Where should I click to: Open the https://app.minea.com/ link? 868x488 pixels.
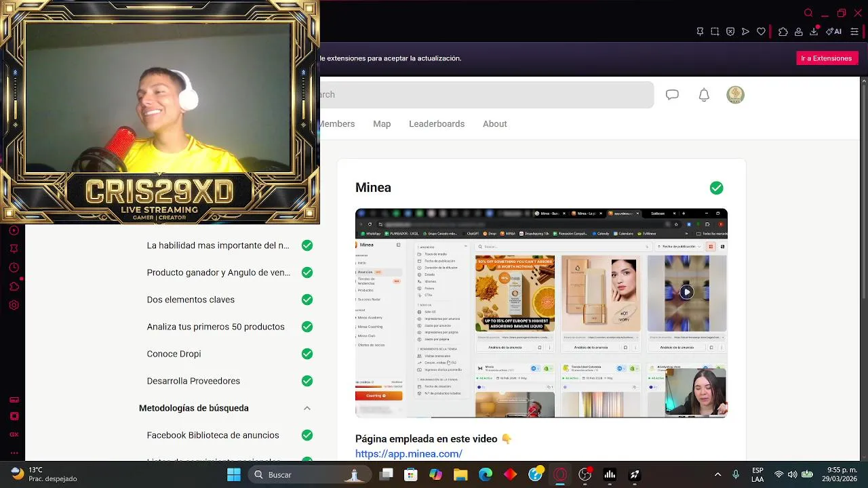point(409,454)
